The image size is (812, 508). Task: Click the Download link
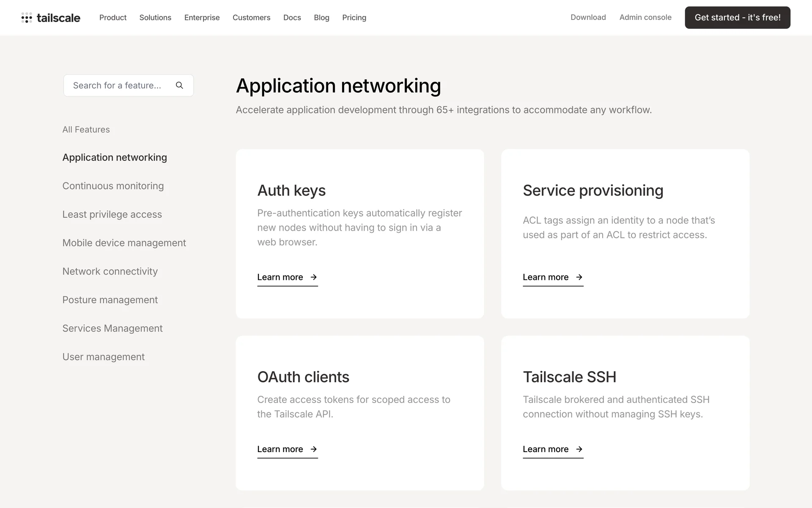click(x=588, y=17)
